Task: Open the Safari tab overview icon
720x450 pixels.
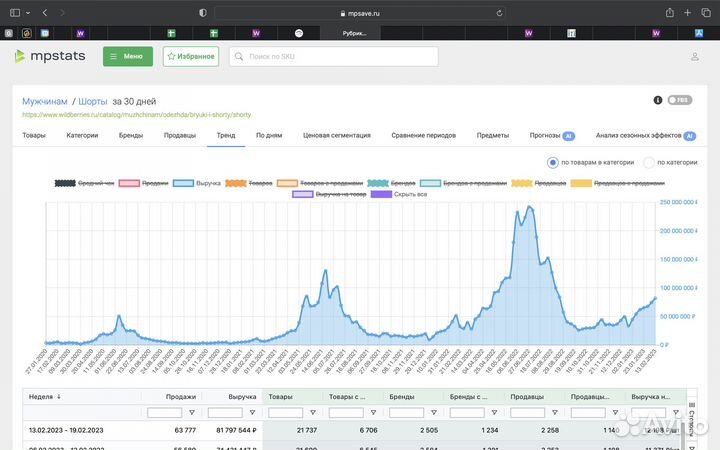Action: (707, 13)
